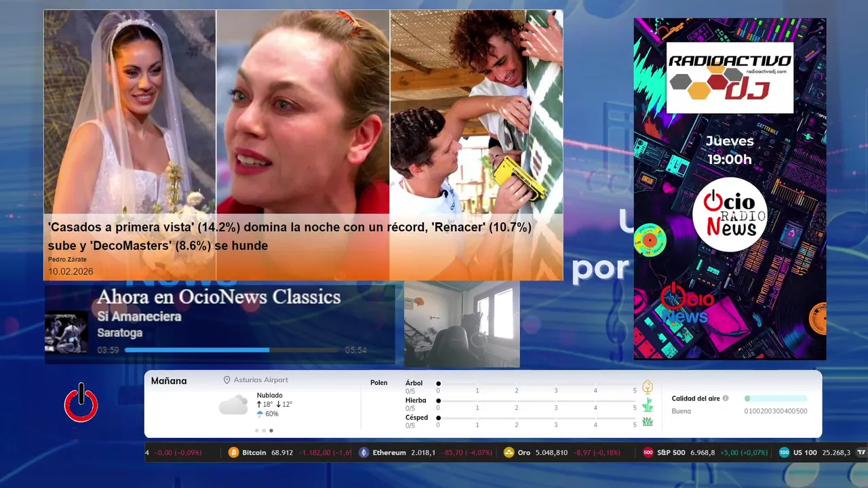The width and height of the screenshot is (868, 488).
Task: Click the 'Ahora en OcioNews Classics' heading
Action: tap(218, 297)
